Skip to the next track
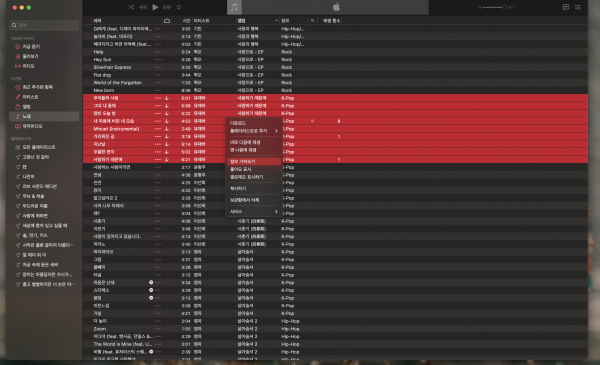The image size is (600, 365). (167, 7)
